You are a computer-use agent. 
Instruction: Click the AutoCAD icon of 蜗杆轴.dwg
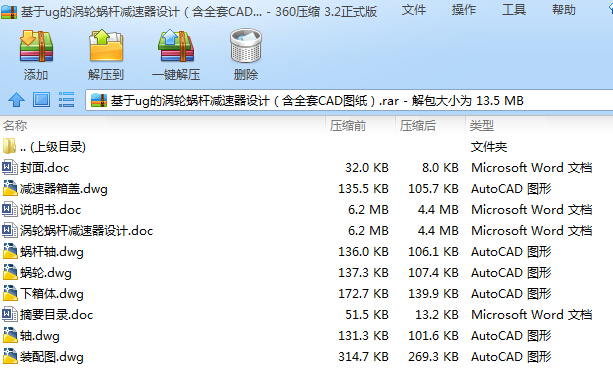pos(10,251)
